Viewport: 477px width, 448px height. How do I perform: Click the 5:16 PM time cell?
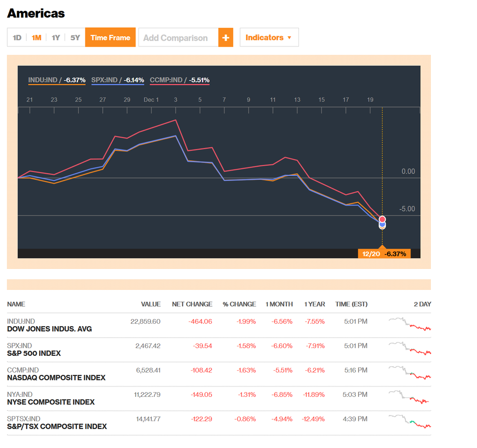pyautogui.click(x=356, y=370)
